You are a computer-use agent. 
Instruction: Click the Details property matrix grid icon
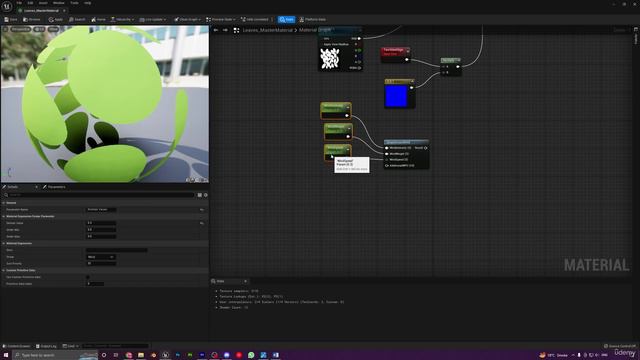point(200,195)
